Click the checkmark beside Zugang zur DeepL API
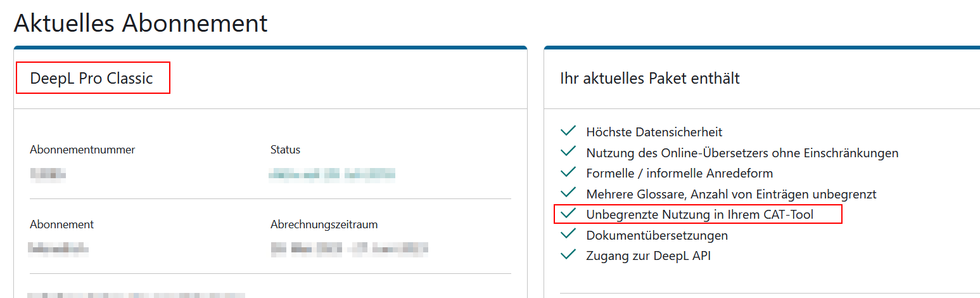The width and height of the screenshot is (980, 298). point(568,255)
